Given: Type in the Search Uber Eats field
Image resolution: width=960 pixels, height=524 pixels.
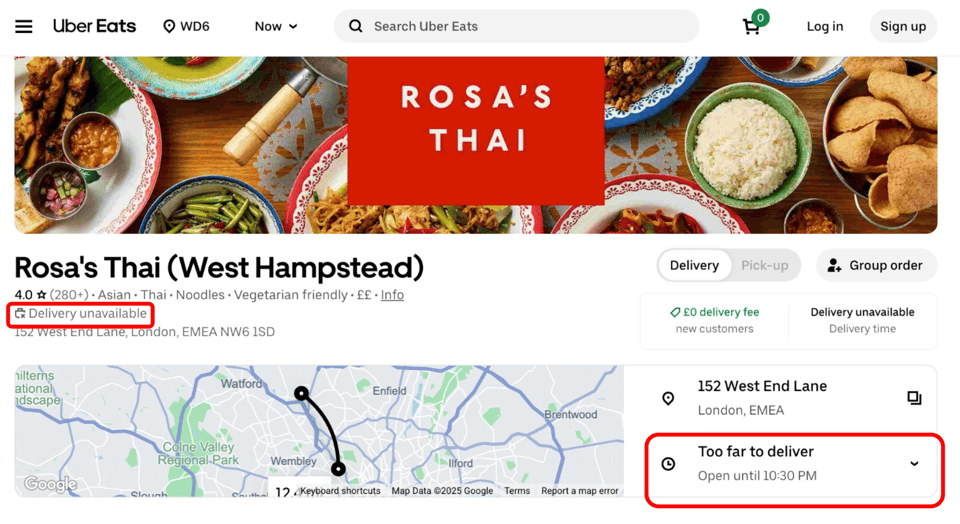Looking at the screenshot, I should coord(530,27).
